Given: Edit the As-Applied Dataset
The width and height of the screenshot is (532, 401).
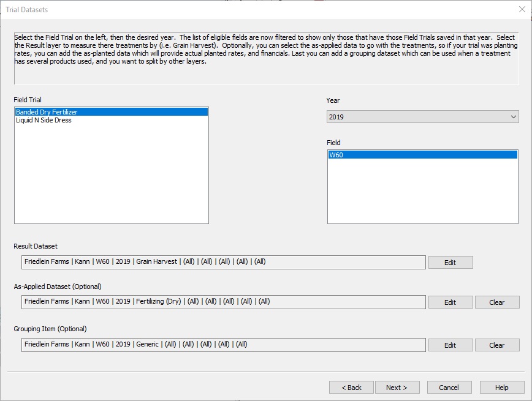Looking at the screenshot, I should [450, 302].
